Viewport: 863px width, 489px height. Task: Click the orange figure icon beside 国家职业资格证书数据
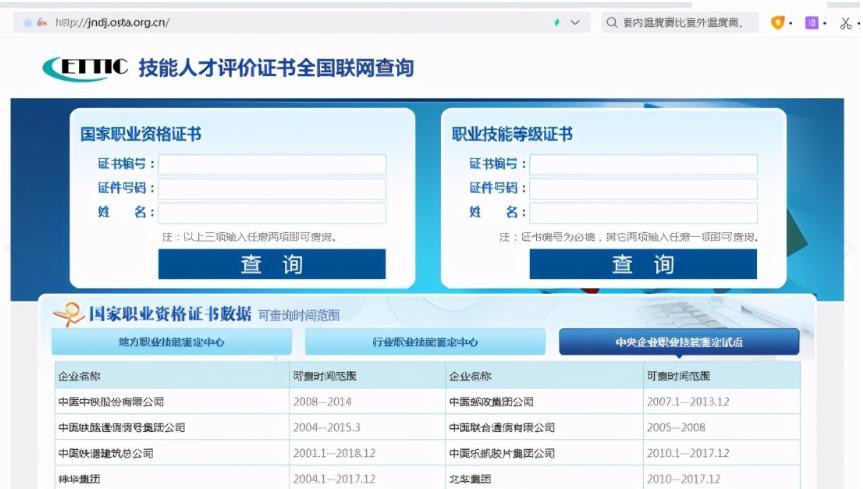[x=69, y=314]
